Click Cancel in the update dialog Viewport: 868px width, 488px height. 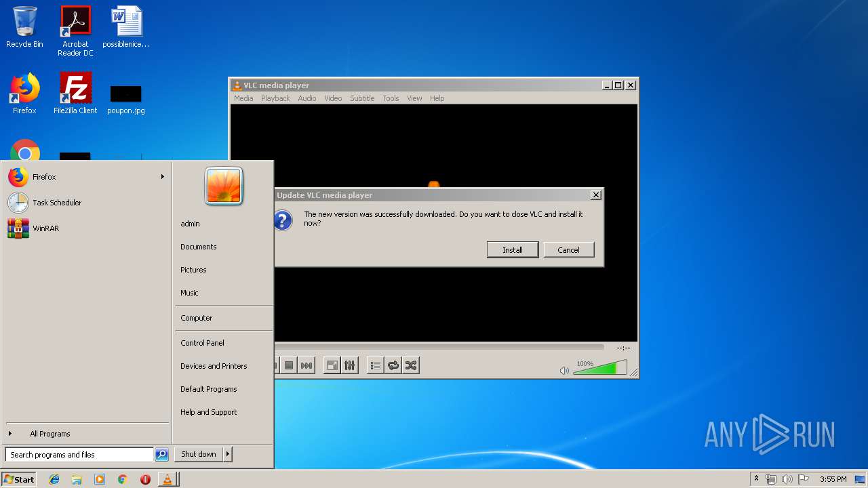point(569,249)
